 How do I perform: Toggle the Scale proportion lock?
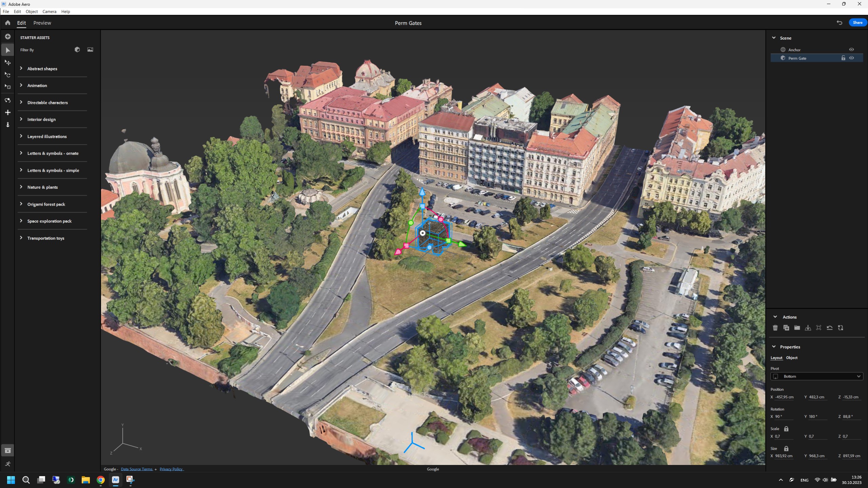coord(786,429)
